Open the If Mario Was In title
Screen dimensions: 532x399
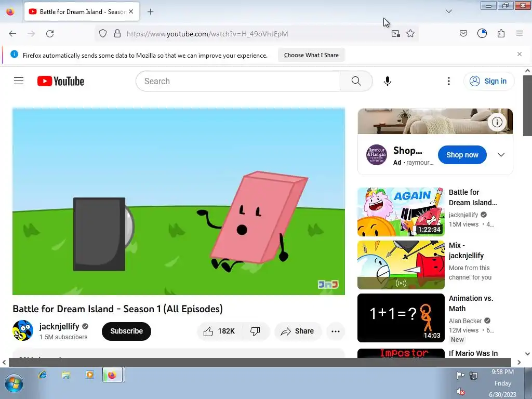click(473, 353)
